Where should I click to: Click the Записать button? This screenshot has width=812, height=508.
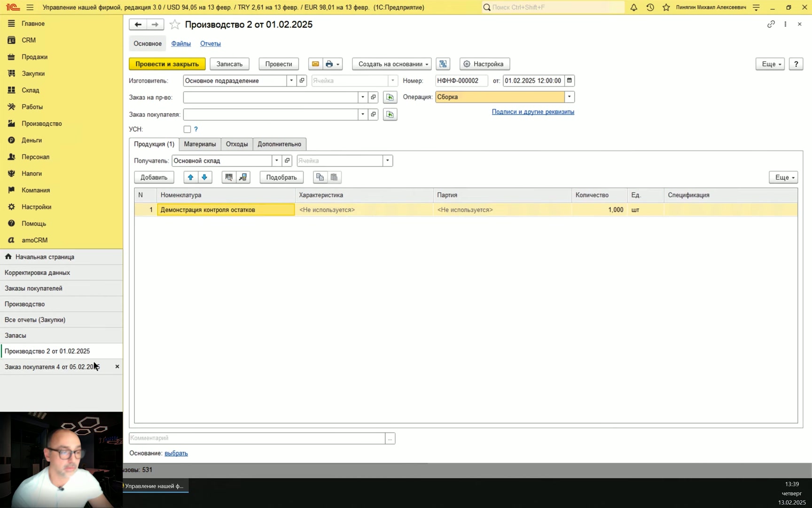[229, 64]
